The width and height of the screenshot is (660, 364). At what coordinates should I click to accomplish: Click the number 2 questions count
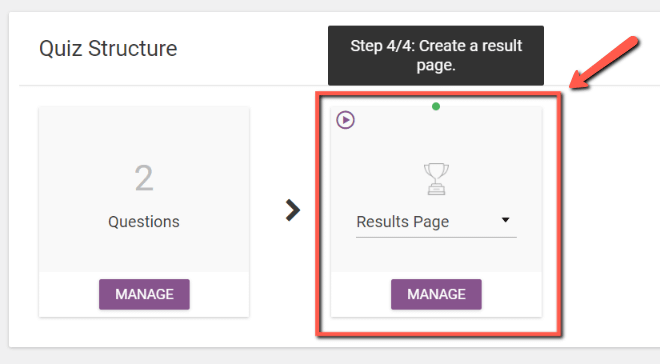pos(144,178)
